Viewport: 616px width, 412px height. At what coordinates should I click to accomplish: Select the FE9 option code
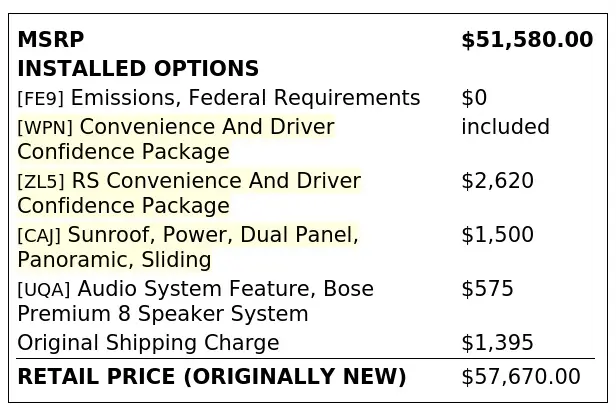coord(40,98)
